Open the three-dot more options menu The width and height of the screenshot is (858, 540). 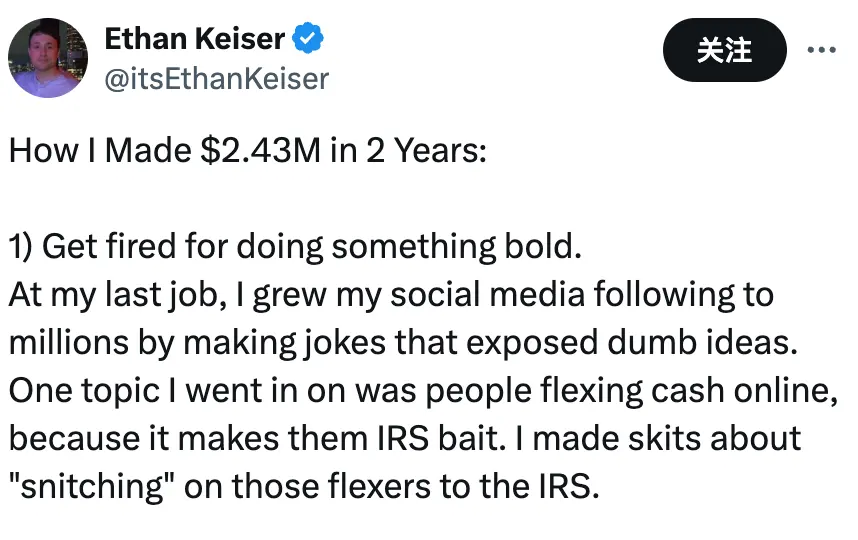click(x=820, y=49)
